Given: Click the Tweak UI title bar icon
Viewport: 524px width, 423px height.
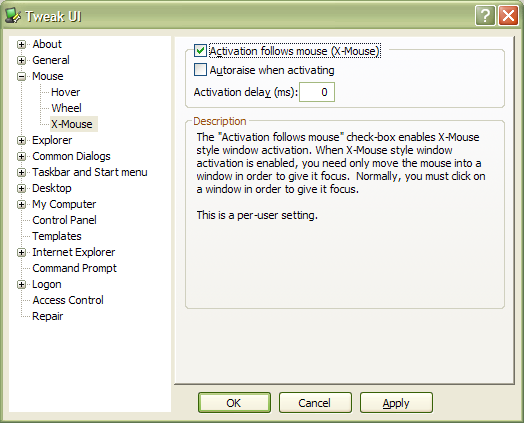Looking at the screenshot, I should click(13, 16).
